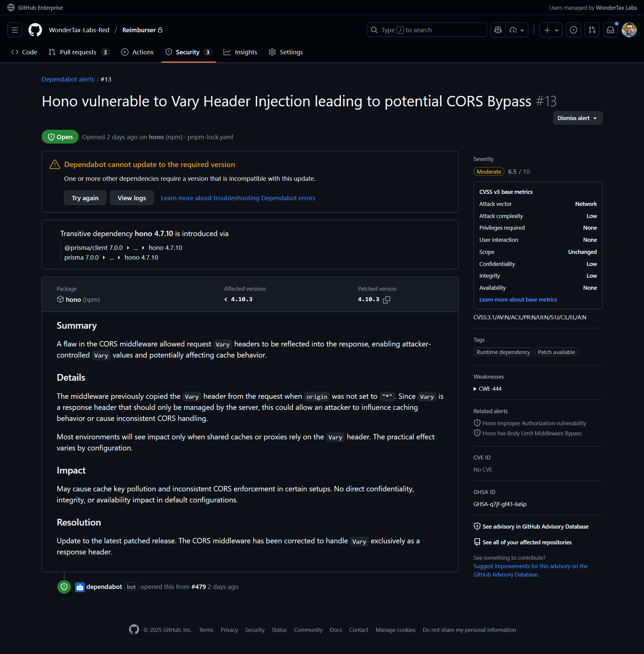Open the repository Settings tab
Image resolution: width=644 pixels, height=654 pixels.
pos(286,52)
